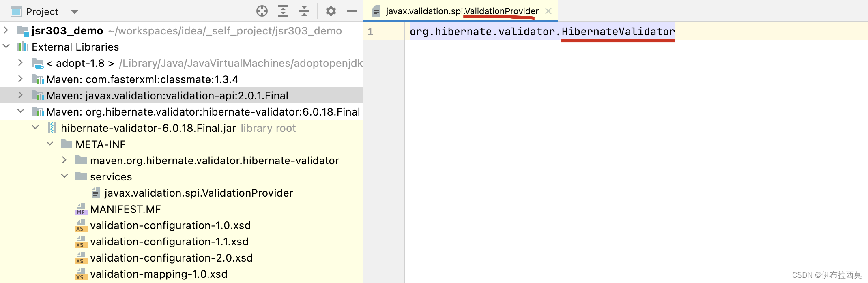Expand Maven com.fasterxml:classmate:1.3.4 node
Image resolution: width=868 pixels, height=283 pixels.
[20, 79]
